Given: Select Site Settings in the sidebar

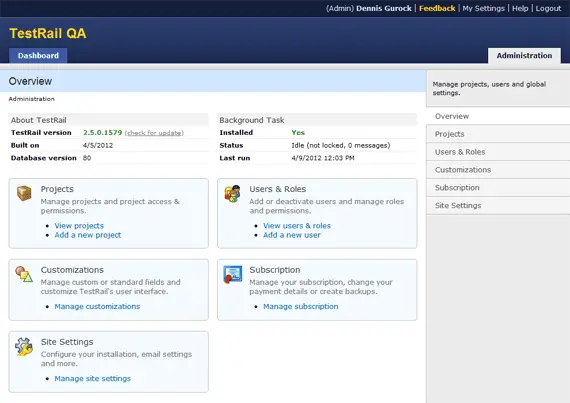Looking at the screenshot, I should click(x=498, y=205).
